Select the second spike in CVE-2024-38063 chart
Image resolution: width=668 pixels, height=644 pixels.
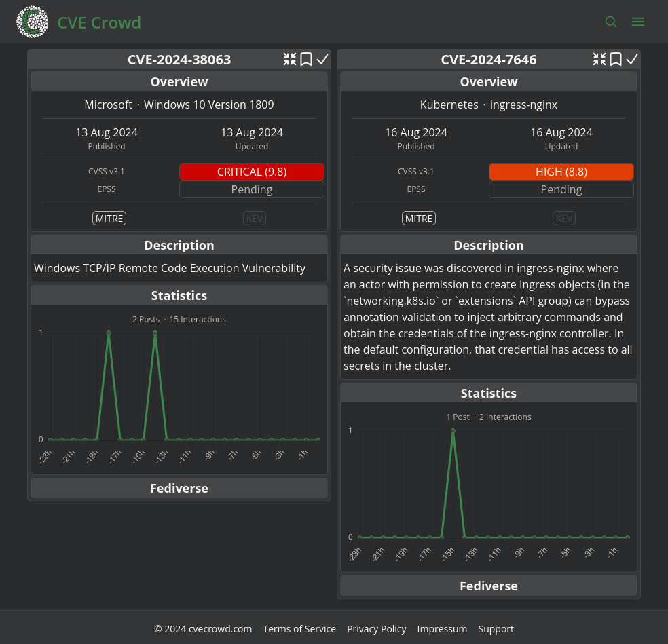coord(155,333)
